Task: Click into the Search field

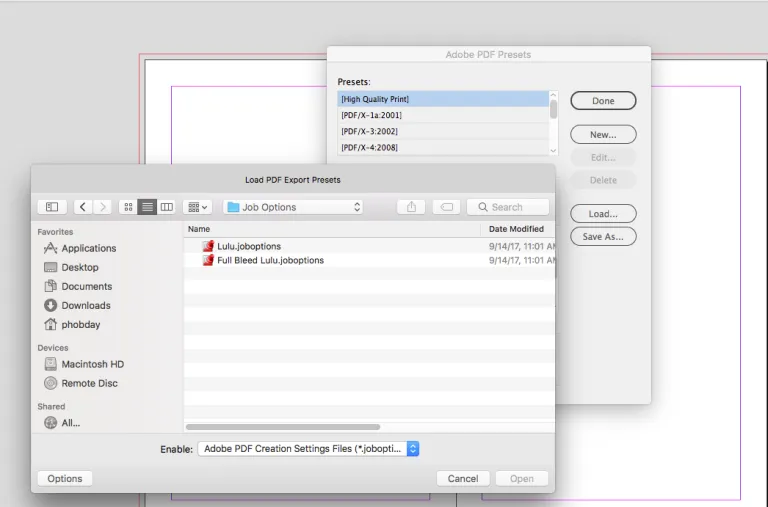Action: coord(508,207)
